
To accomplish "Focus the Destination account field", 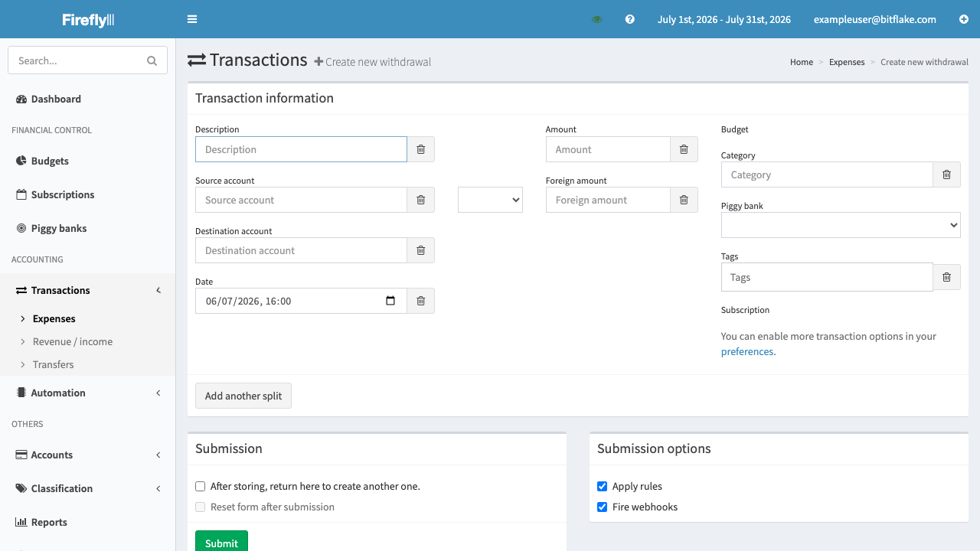I will [x=301, y=250].
